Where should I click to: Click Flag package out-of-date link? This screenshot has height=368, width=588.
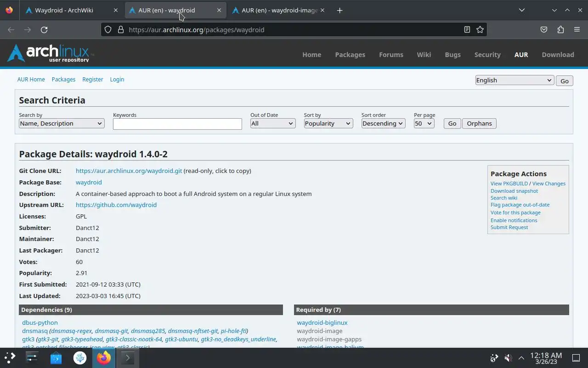[520, 205]
